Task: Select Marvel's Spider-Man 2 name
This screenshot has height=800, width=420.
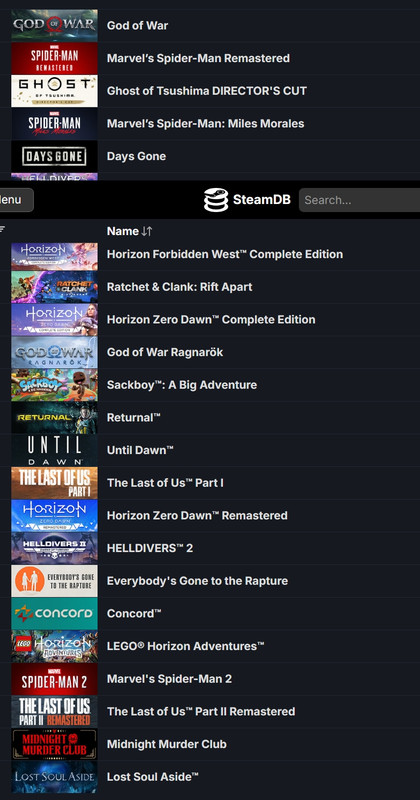Action: click(x=169, y=679)
